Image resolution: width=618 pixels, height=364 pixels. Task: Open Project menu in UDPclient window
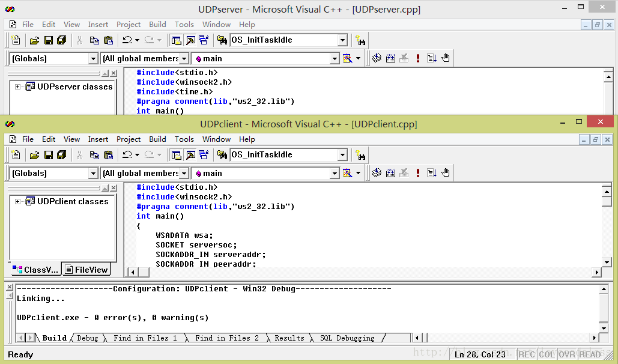pos(129,139)
